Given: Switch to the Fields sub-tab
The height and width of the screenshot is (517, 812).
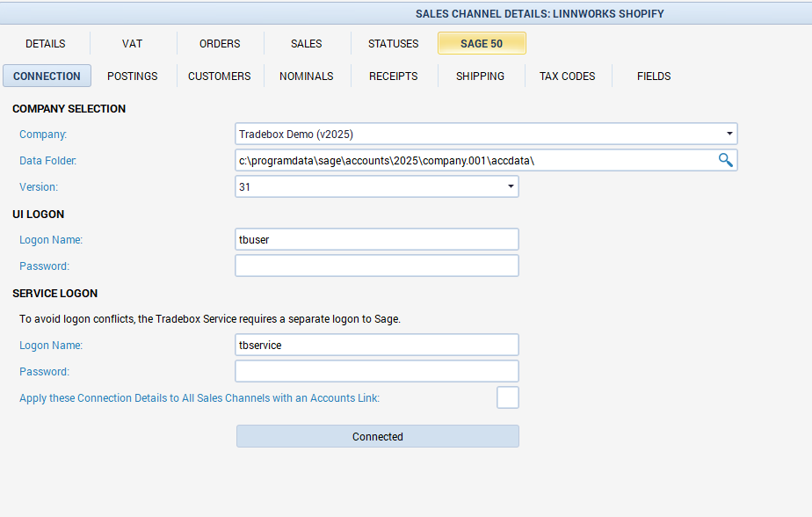Looking at the screenshot, I should [x=654, y=76].
